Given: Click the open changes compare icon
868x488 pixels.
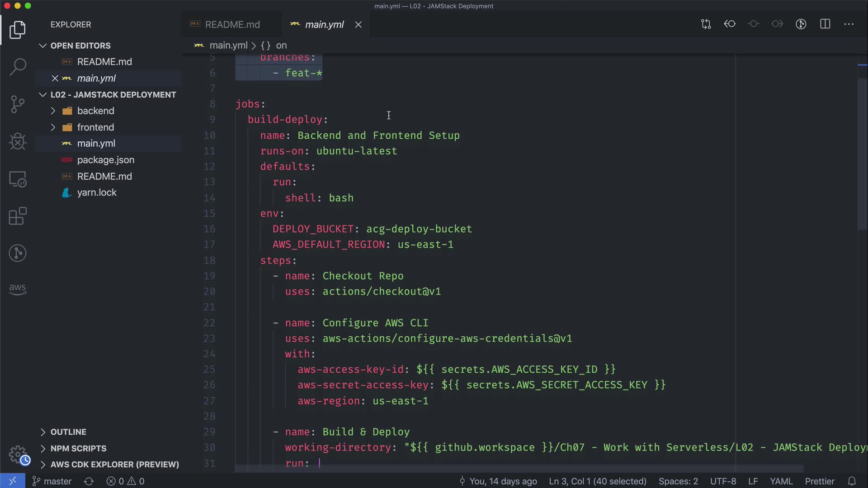Looking at the screenshot, I should click(706, 24).
